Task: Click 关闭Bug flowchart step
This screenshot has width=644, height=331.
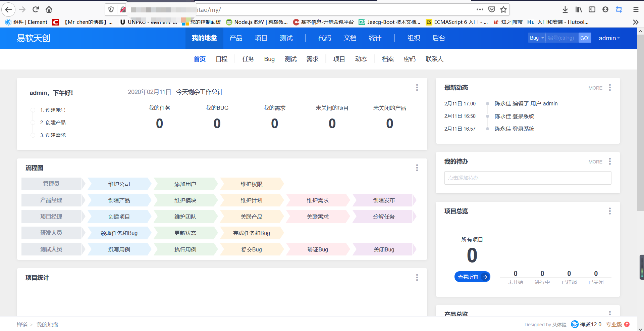Action: 384,249
